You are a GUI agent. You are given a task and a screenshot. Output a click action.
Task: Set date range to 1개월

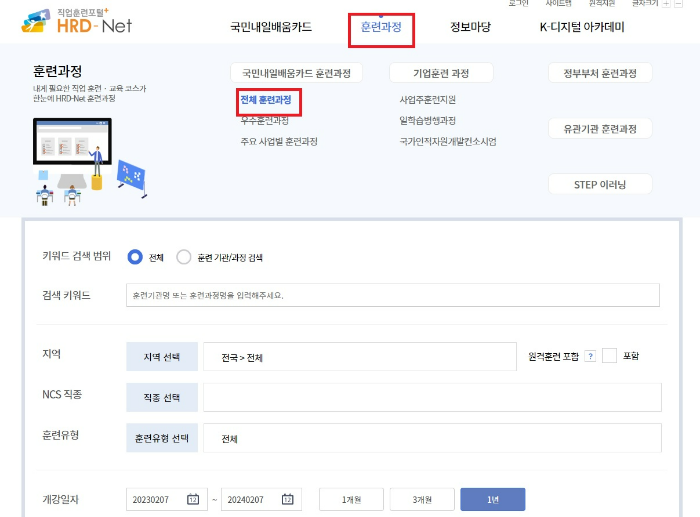(351, 500)
